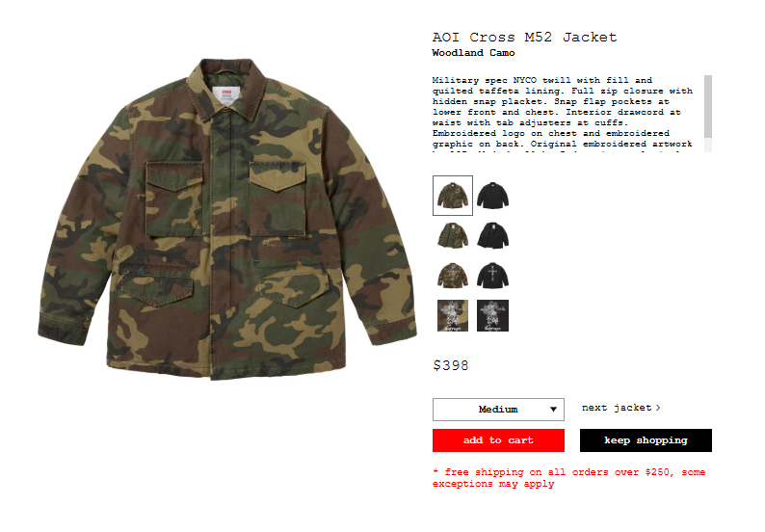Click the free shipping notice text
The width and height of the screenshot is (765, 532).
coord(568,478)
